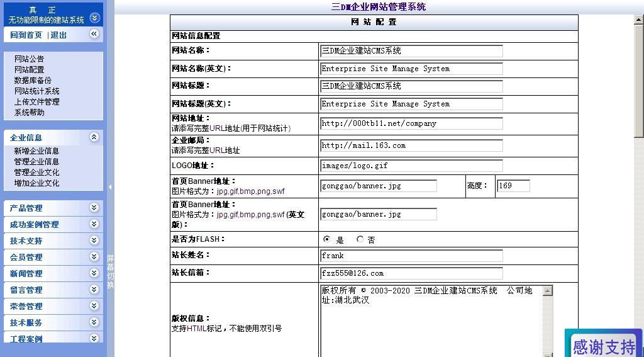This screenshot has width=644, height=357.
Task: Expand the 留言管理 section
Action: coord(94,289)
